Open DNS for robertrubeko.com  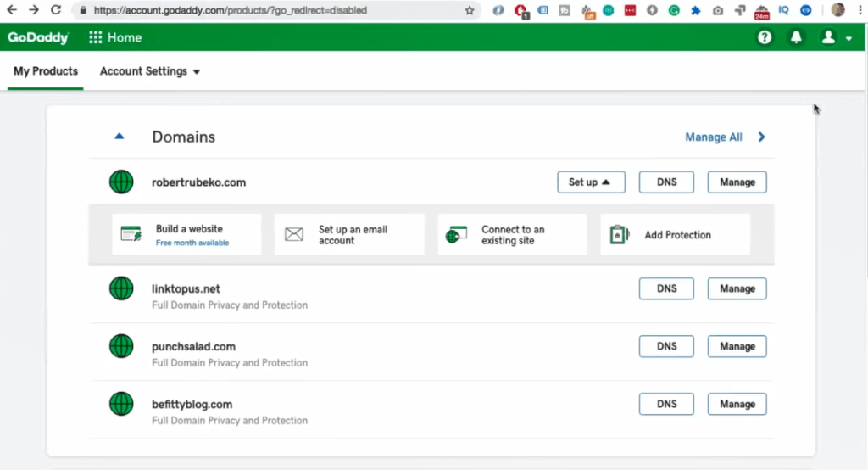tap(666, 182)
